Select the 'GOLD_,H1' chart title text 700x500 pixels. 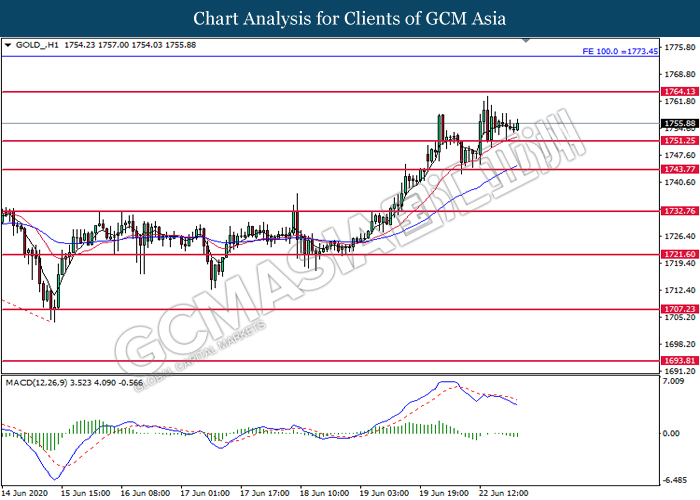[x=37, y=45]
